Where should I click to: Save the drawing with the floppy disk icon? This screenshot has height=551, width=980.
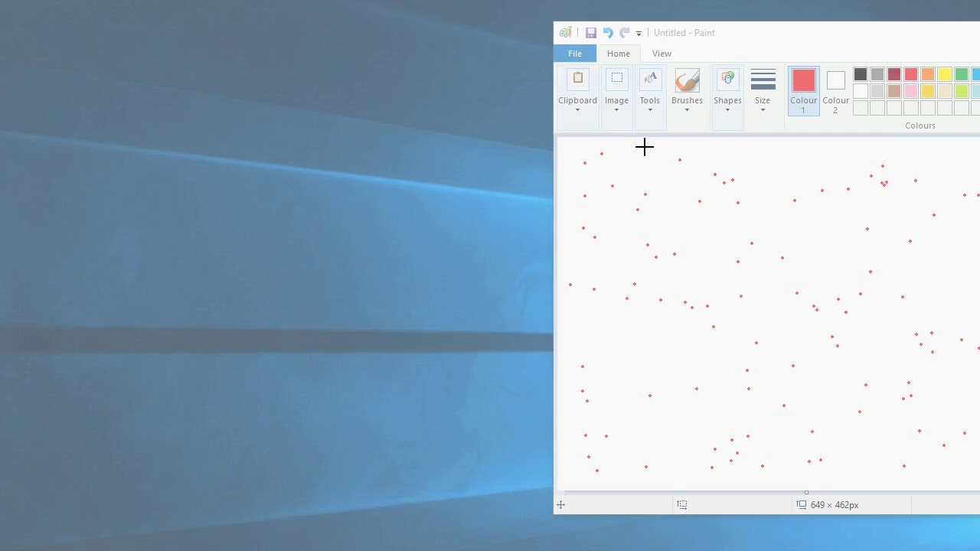pos(590,33)
